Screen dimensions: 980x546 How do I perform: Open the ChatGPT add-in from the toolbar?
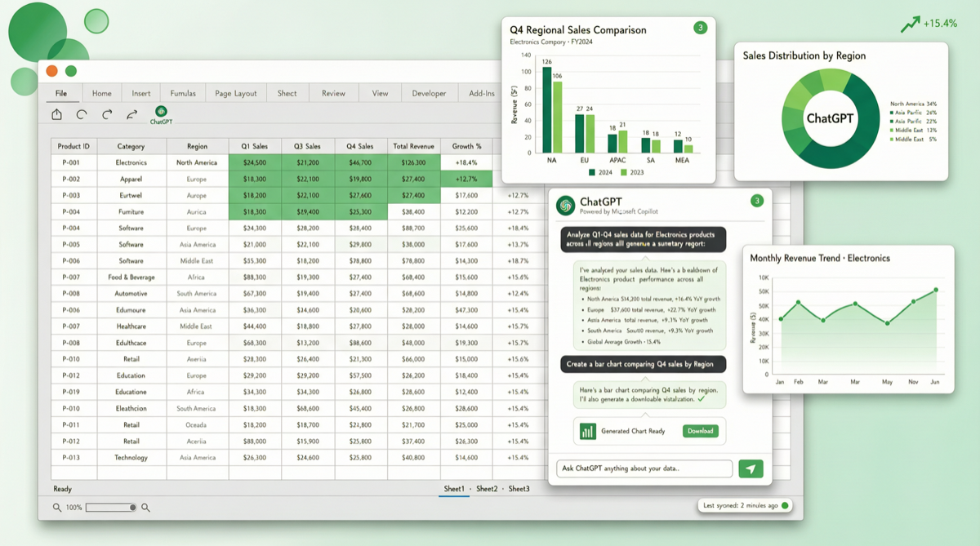[161, 115]
